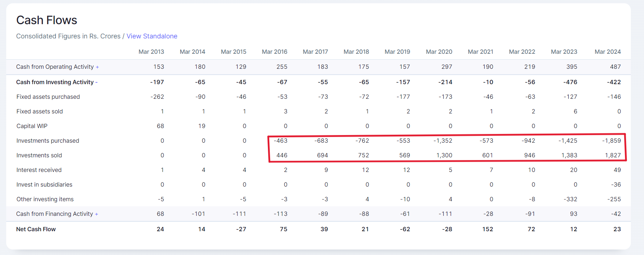Open the View Standalone link
This screenshot has height=255, width=644.
[152, 36]
